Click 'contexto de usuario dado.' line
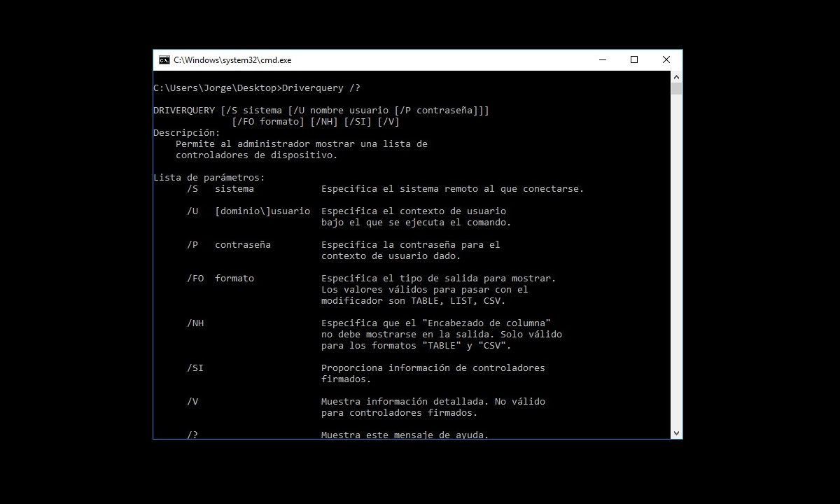Screen dimensions: 840x504 391,256
